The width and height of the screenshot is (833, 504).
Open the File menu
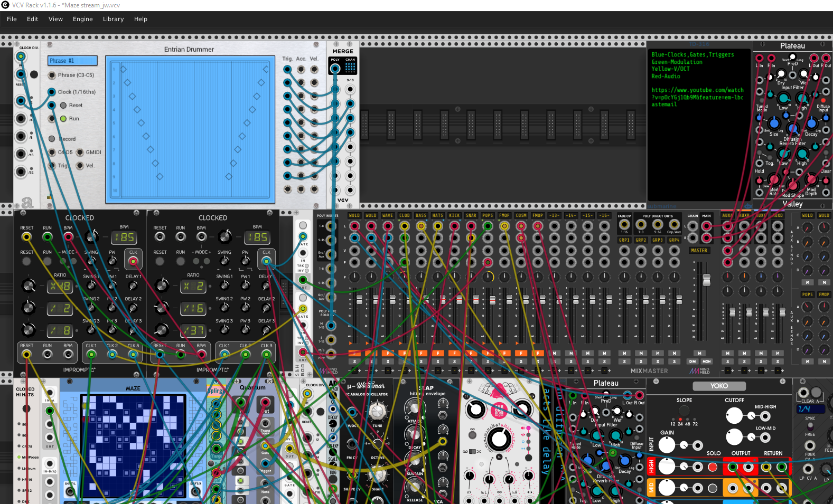12,19
